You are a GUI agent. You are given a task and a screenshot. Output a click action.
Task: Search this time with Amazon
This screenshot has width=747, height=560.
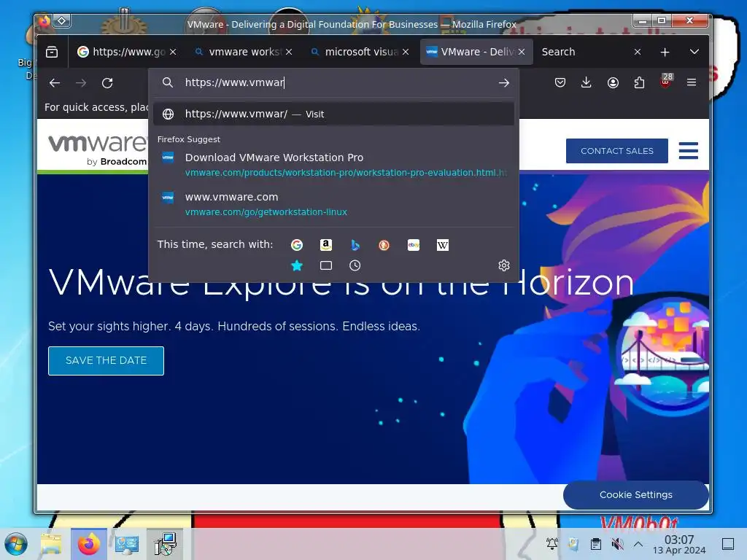click(326, 245)
